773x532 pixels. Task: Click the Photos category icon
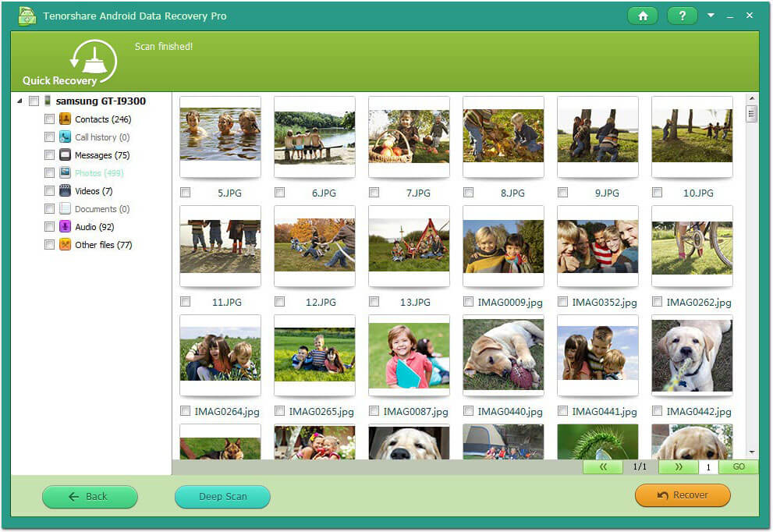[x=65, y=172]
